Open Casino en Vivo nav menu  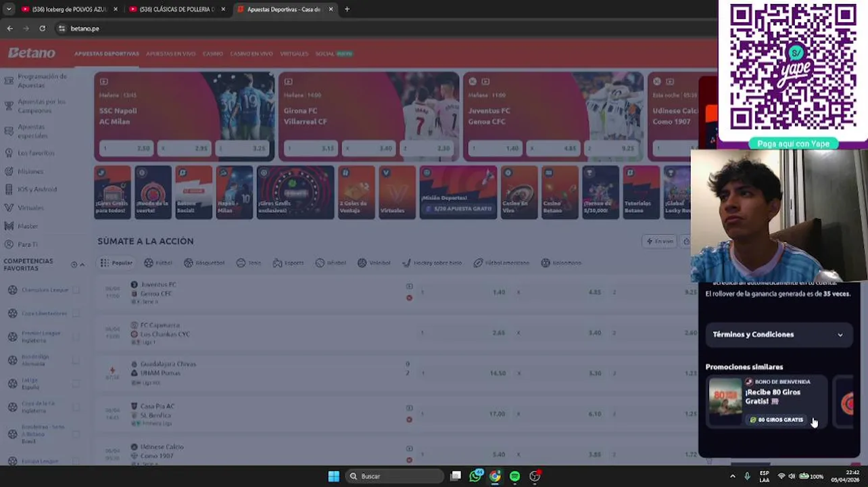pos(251,53)
